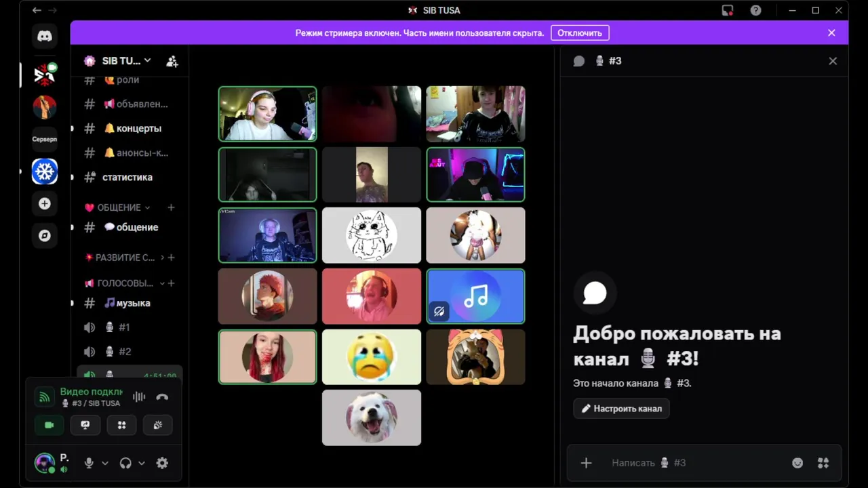The width and height of the screenshot is (868, 488).
Task: Open the статистика channel
Action: (x=129, y=177)
